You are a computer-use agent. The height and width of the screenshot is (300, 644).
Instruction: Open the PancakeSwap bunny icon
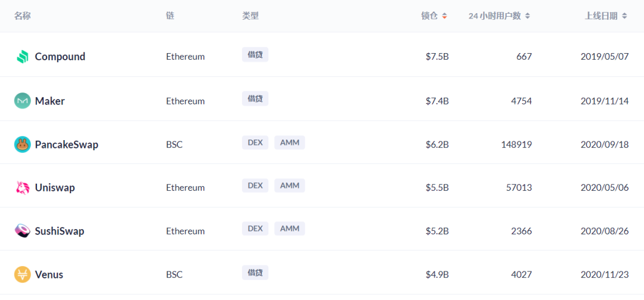click(x=22, y=144)
